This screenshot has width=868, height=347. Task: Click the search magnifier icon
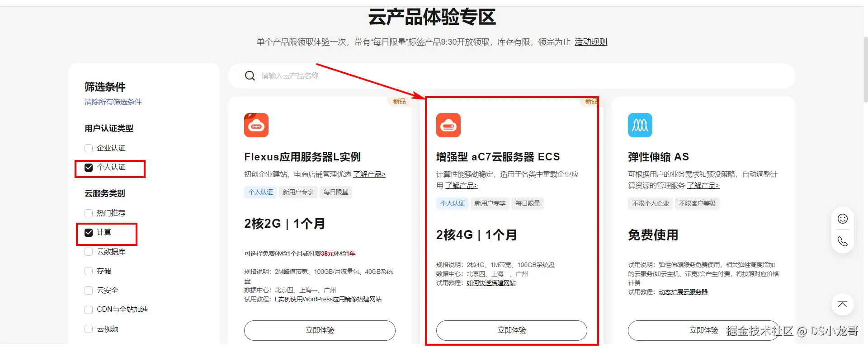(250, 76)
